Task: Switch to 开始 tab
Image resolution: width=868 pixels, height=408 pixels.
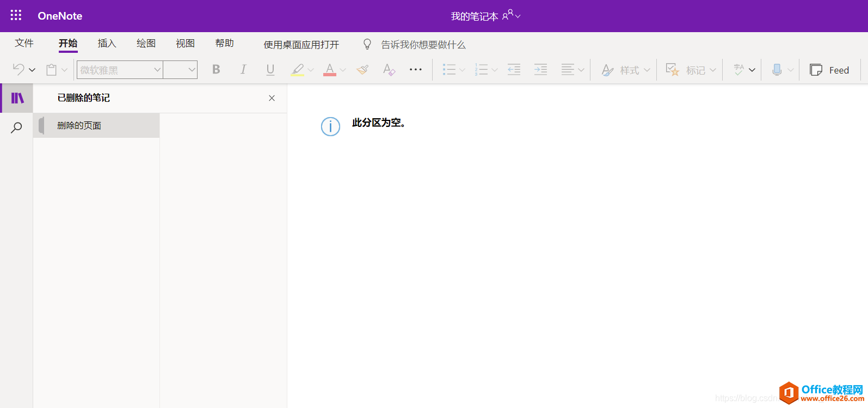Action: pos(68,43)
